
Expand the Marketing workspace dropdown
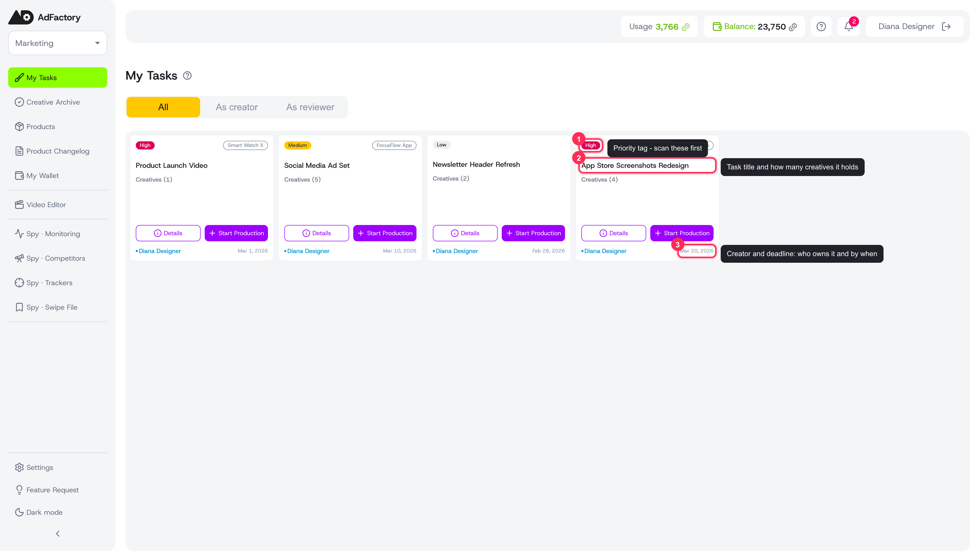tap(57, 43)
